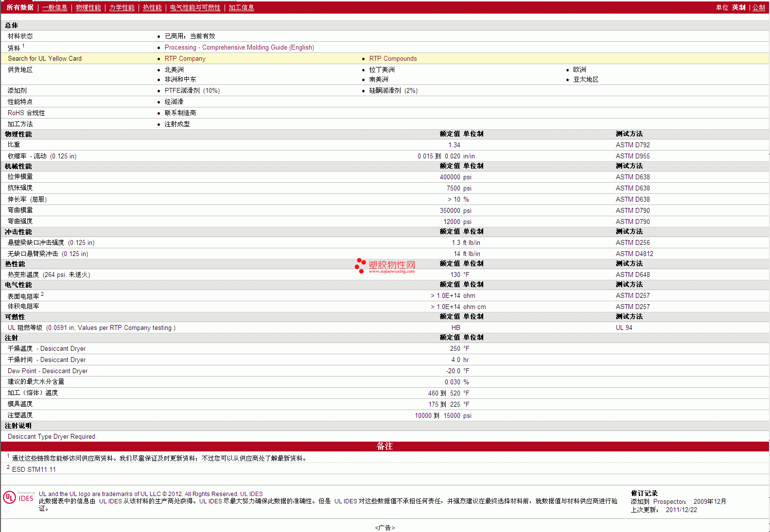Click the 经润滑 feature entry
This screenshot has width=770, height=532.
click(x=174, y=102)
